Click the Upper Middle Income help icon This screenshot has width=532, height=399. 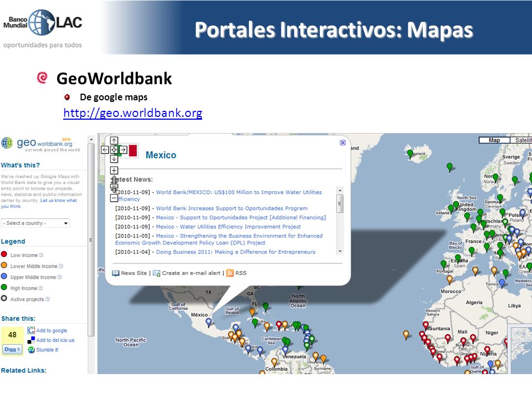(59, 277)
